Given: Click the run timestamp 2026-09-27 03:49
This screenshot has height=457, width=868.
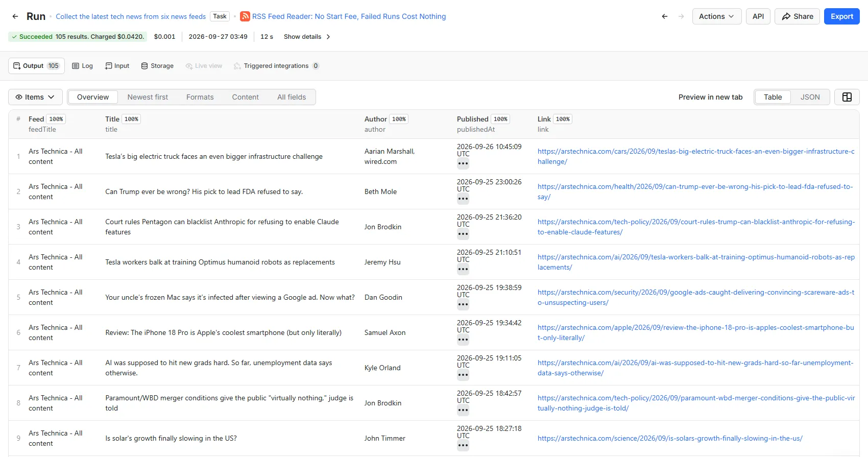Looking at the screenshot, I should [218, 37].
